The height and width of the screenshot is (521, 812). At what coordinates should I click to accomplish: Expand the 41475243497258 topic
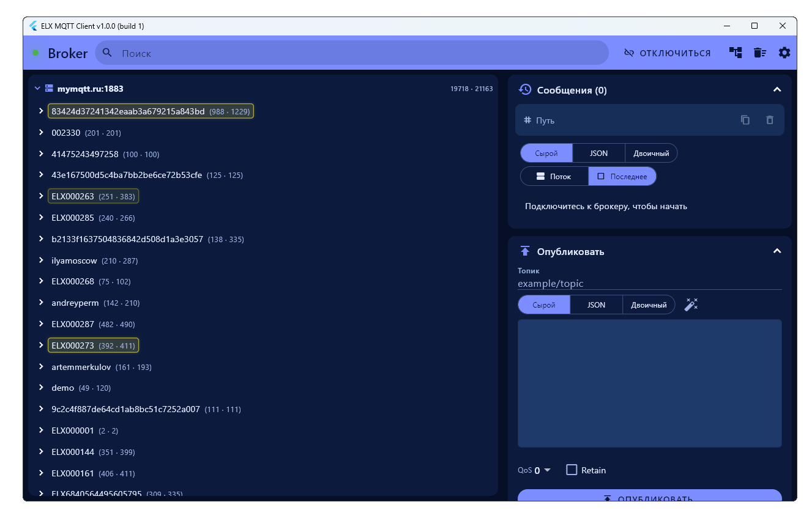[x=41, y=153]
